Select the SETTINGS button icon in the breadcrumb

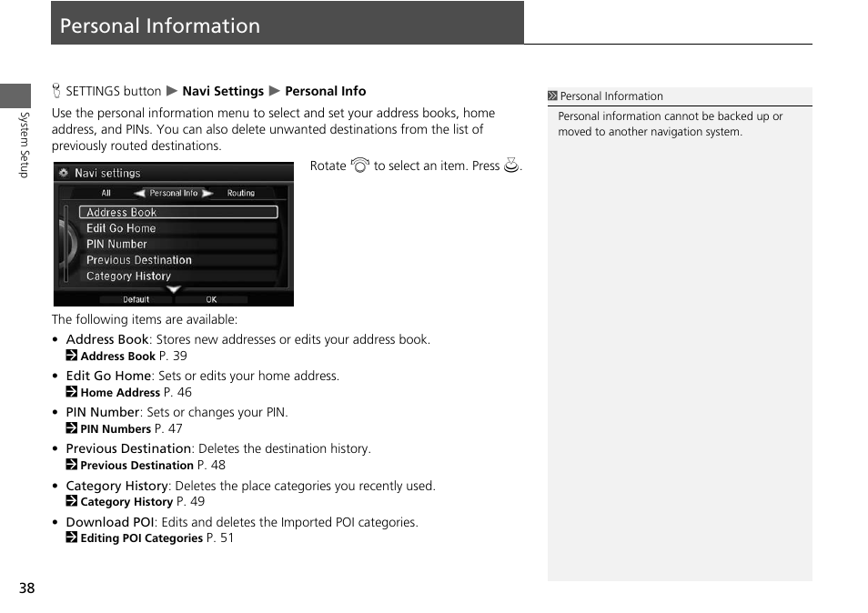point(56,90)
